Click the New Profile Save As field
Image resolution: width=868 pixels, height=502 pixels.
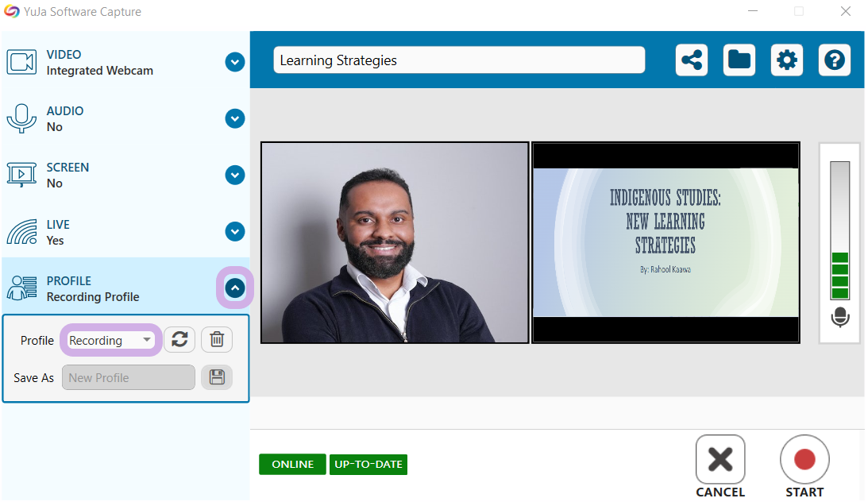click(x=128, y=378)
